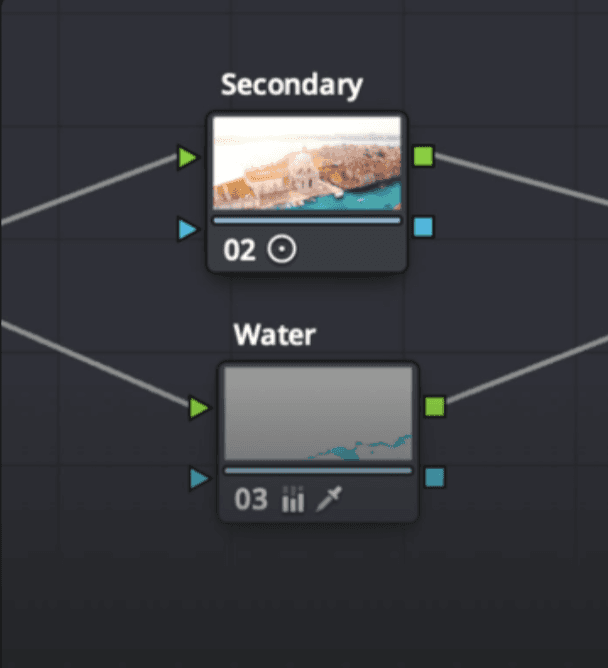Click the green RGB input of Secondary node
Image resolution: width=608 pixels, height=668 pixels.
tap(187, 157)
